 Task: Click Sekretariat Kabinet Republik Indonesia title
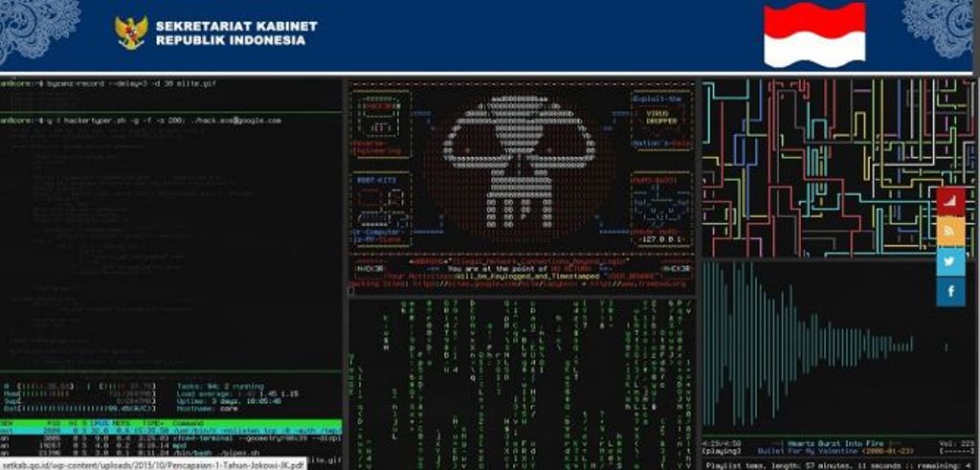(235, 33)
